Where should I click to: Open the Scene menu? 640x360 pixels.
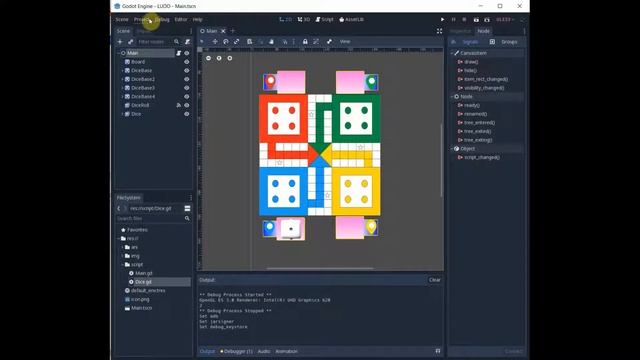click(122, 20)
